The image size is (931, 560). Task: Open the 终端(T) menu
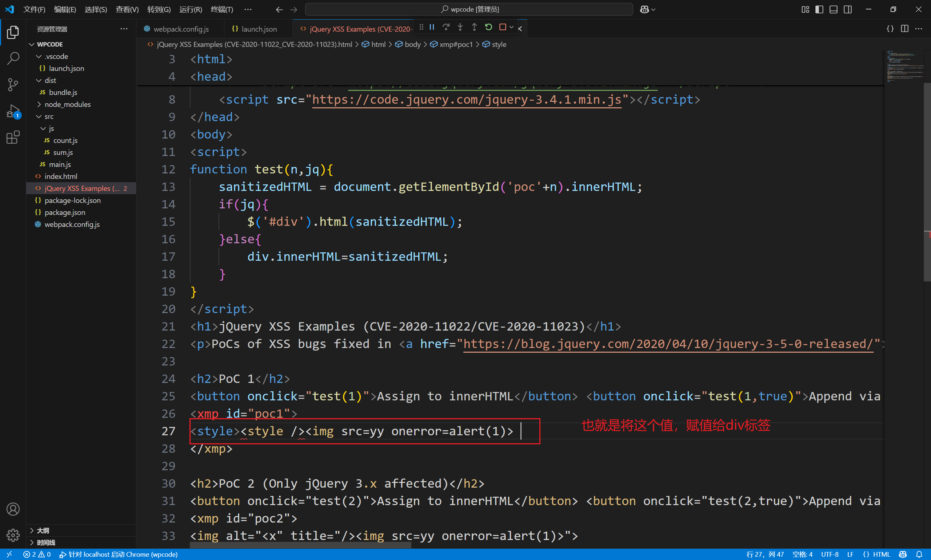point(221,9)
